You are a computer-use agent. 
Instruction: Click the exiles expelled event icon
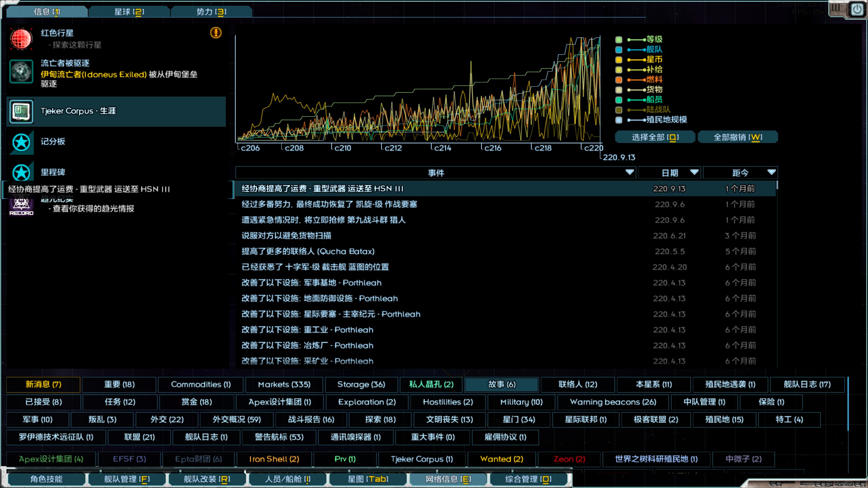[21, 72]
